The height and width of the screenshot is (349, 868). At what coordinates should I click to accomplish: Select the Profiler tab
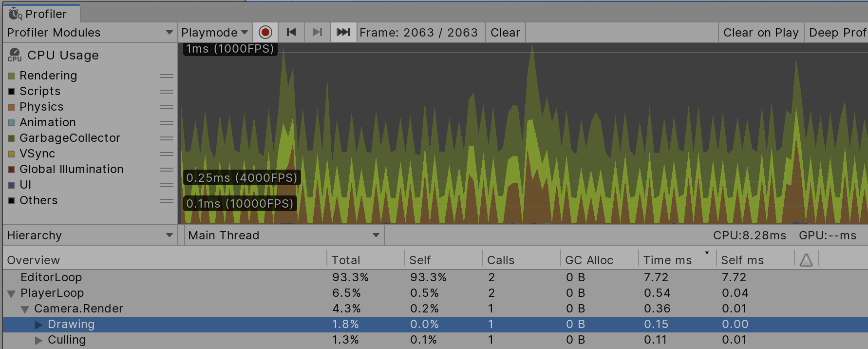(41, 14)
